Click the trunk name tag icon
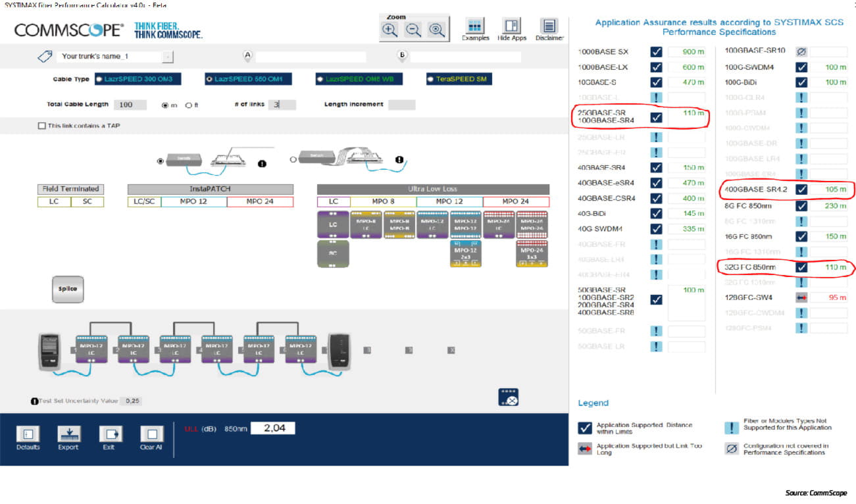Viewport: 856px width, 504px height. pos(45,57)
